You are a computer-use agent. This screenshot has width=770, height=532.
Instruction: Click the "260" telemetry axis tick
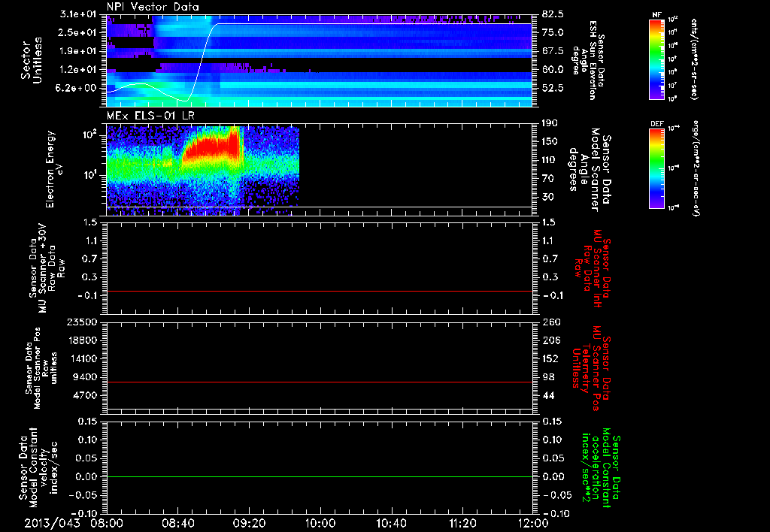pyautogui.click(x=550, y=322)
